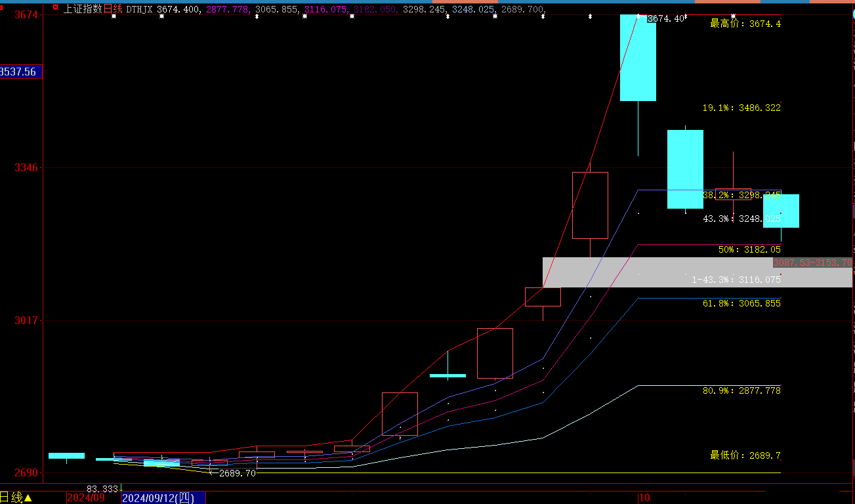Click the 80.9%: 2877.778 retracement label
The image size is (855, 504).
point(741,390)
